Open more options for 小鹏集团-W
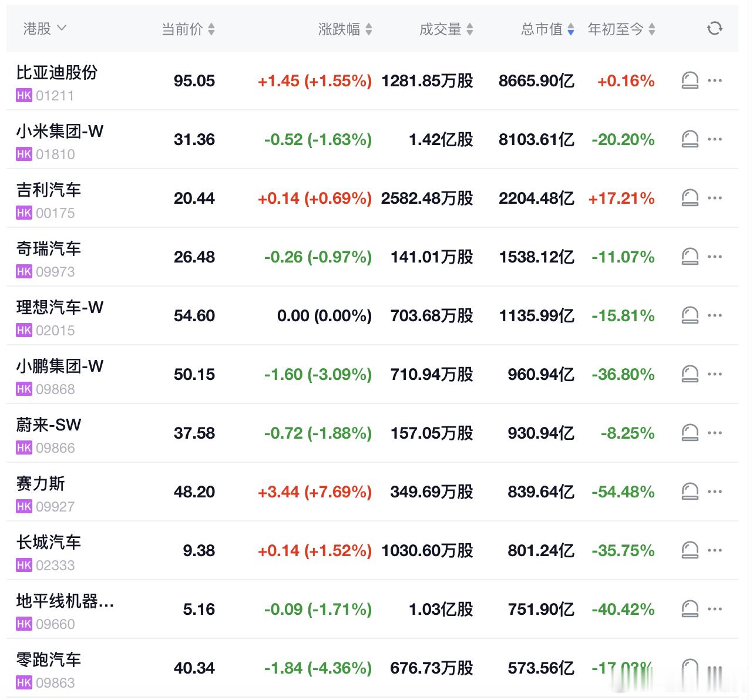 [715, 374]
